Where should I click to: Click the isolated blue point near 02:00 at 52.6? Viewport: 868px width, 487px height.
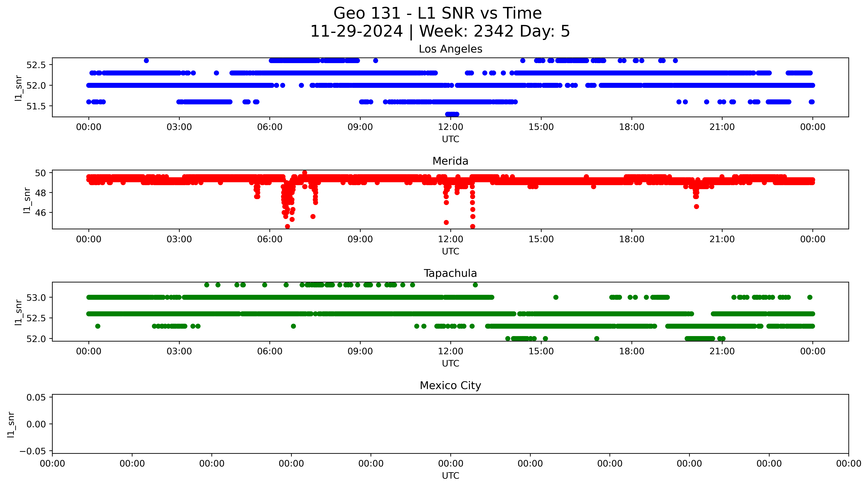146,61
